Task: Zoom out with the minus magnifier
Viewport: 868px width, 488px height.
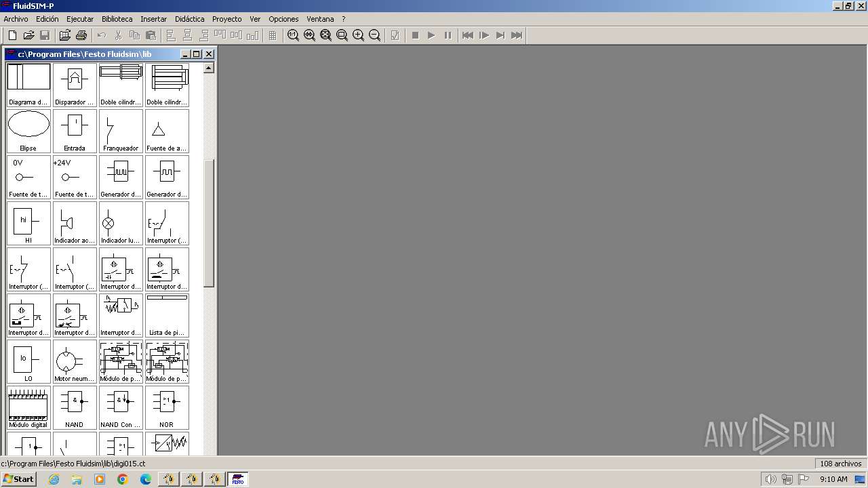Action: [x=374, y=35]
